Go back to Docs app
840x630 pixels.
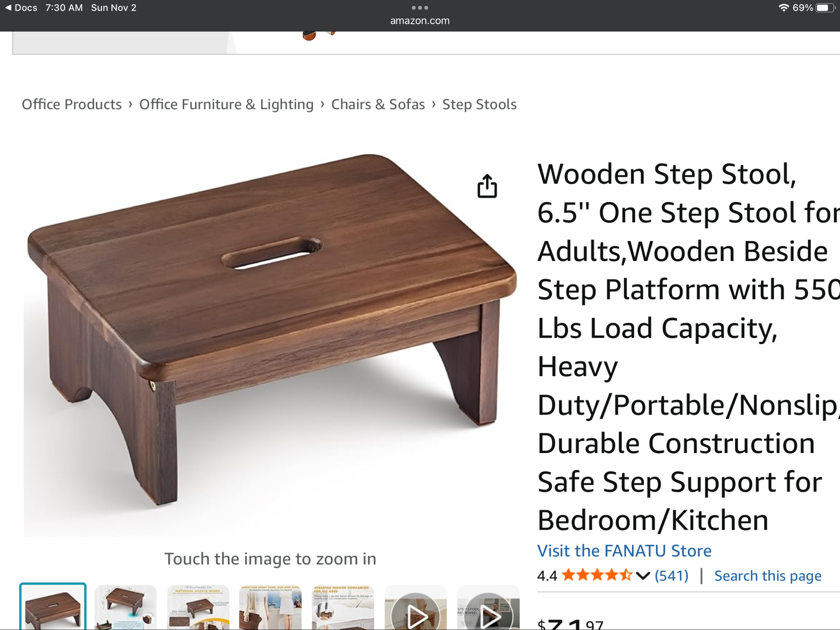point(21,8)
